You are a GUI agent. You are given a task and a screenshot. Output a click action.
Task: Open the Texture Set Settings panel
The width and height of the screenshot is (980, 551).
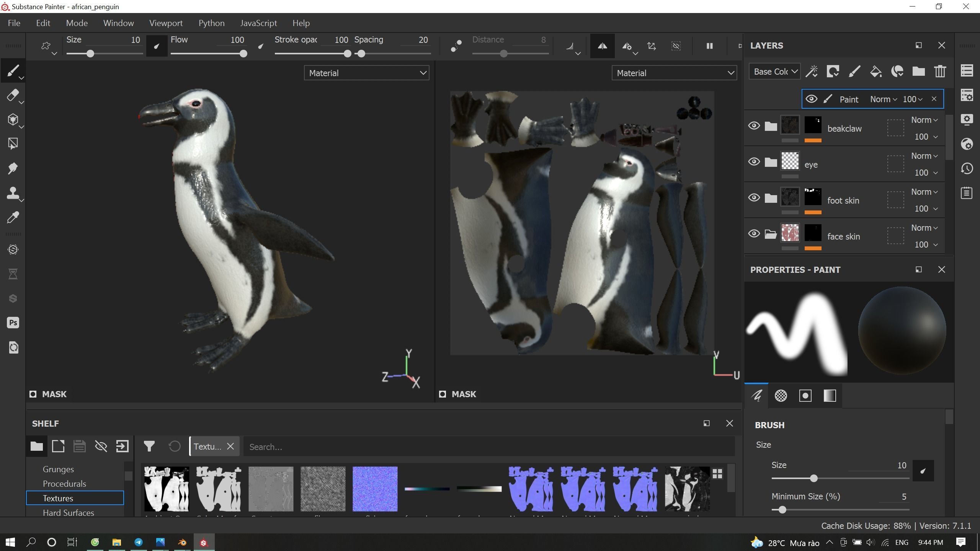pos(967,95)
